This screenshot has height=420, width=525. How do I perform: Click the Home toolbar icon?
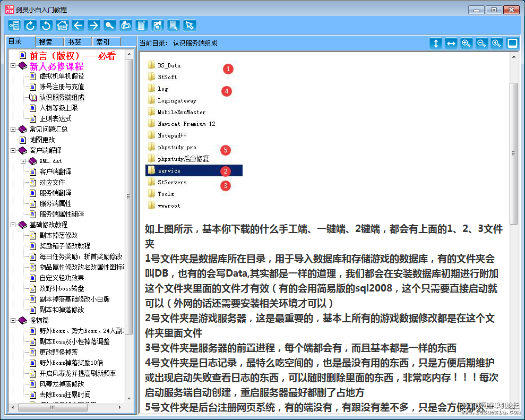pyautogui.click(x=62, y=25)
